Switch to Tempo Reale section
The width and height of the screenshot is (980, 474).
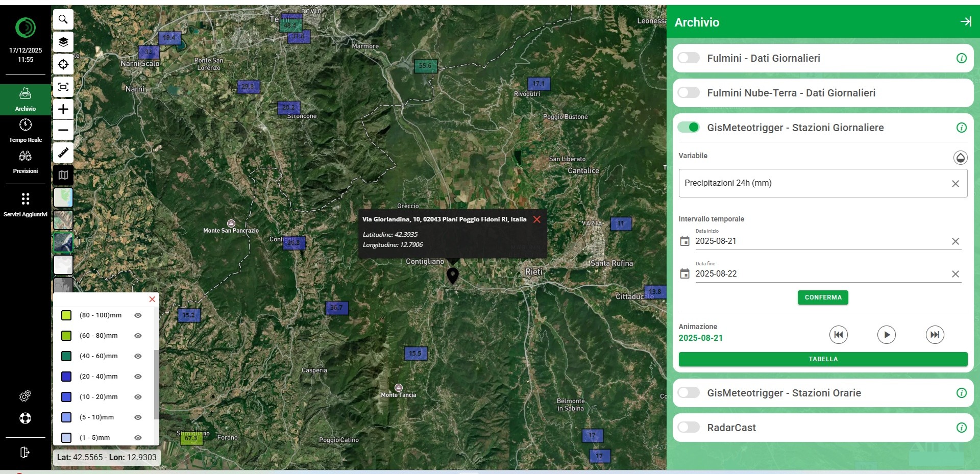(26, 131)
